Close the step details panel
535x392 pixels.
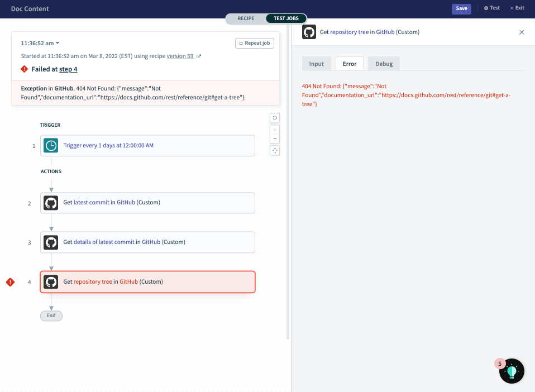tap(522, 32)
